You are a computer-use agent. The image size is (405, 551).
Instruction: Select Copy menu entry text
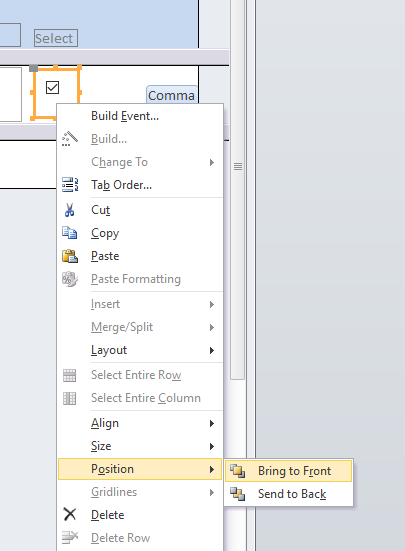105,233
